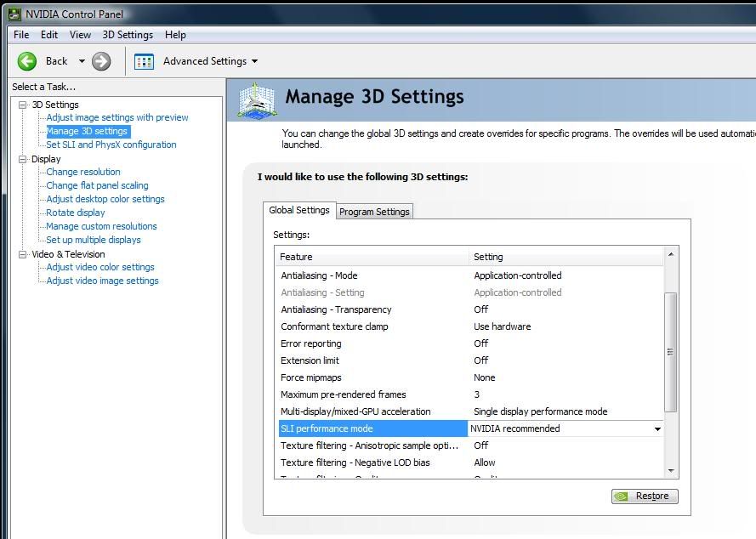Click the Feature column header

point(372,257)
